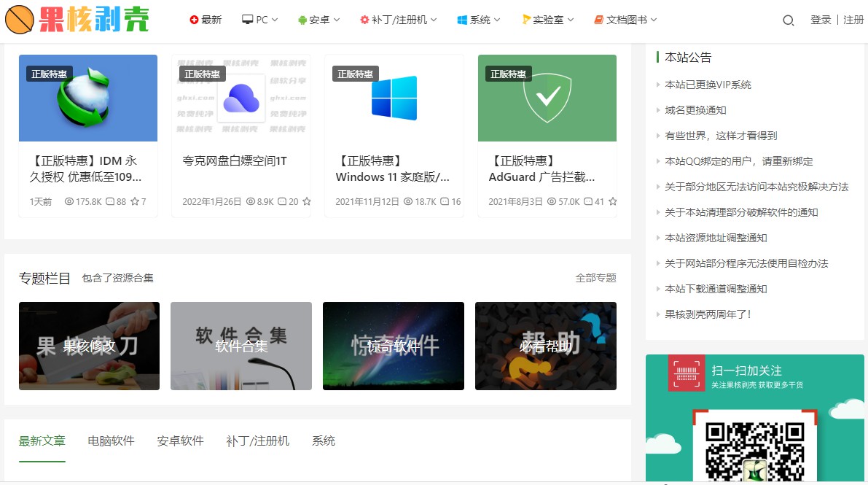
Task: Click the 登录 link
Action: coord(821,20)
